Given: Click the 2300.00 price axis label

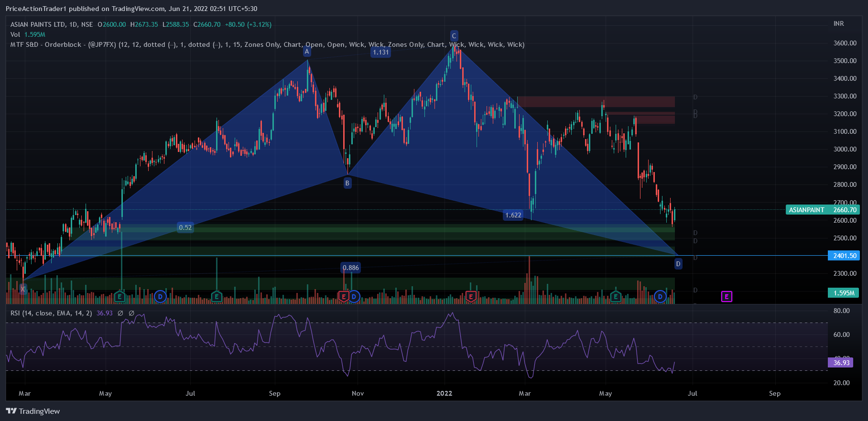Looking at the screenshot, I should 845,273.
